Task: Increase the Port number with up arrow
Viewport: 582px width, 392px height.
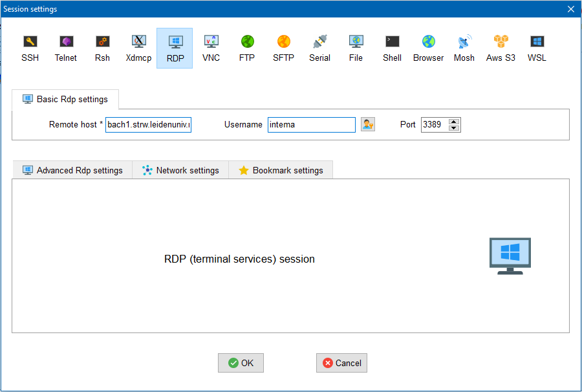Action: (x=454, y=121)
